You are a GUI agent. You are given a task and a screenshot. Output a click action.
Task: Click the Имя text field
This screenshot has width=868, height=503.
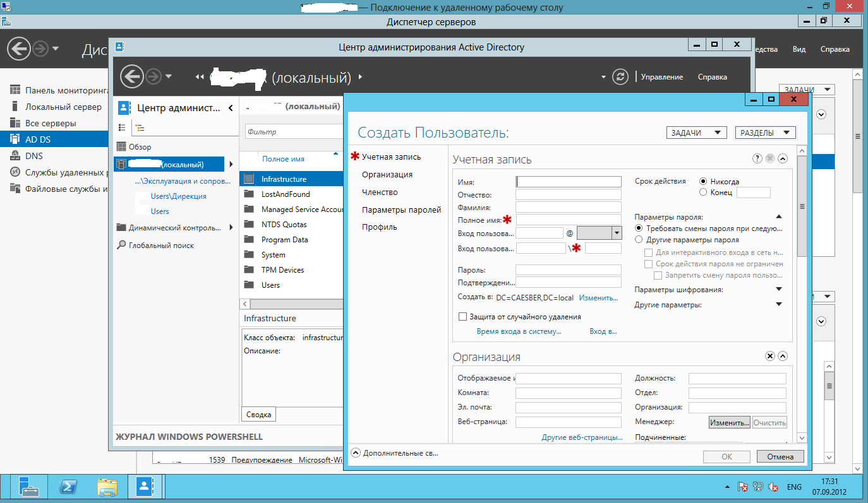point(569,182)
